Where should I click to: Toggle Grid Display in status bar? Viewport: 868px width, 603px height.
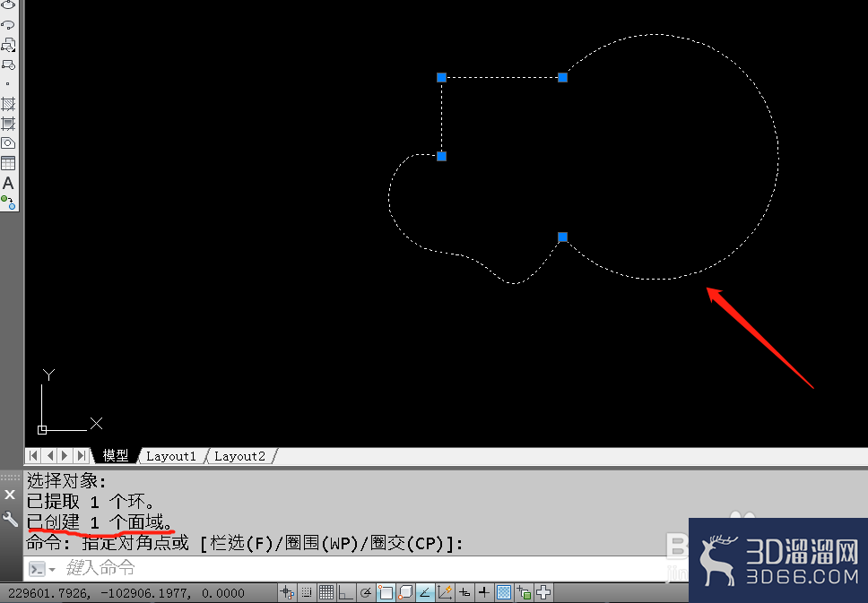(x=326, y=592)
